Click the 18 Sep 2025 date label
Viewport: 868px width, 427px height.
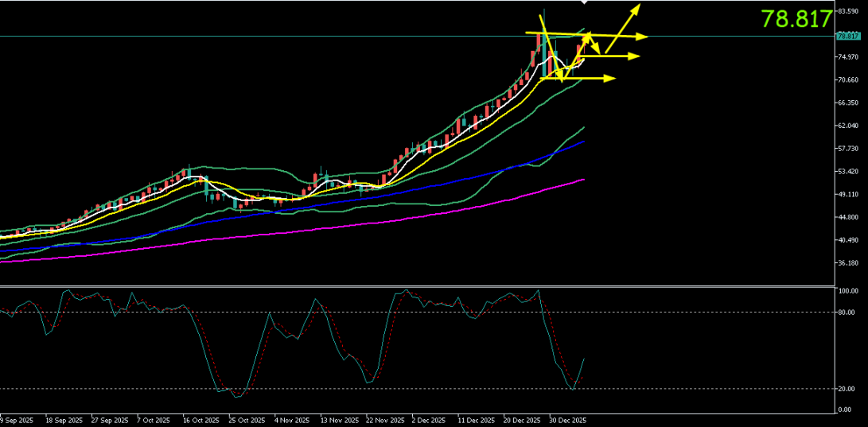[x=64, y=419]
